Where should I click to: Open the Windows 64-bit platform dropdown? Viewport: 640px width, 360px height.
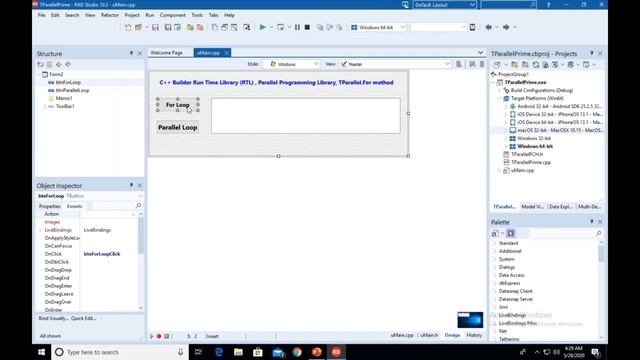(x=402, y=27)
